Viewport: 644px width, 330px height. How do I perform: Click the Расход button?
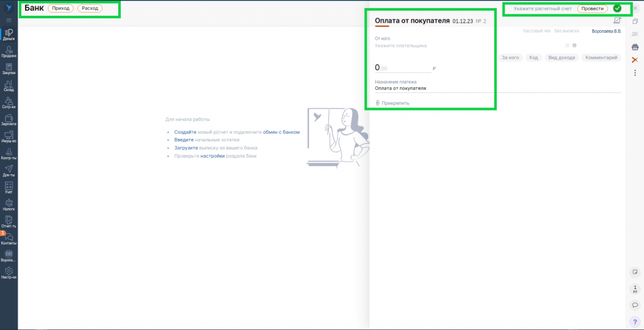tap(90, 9)
